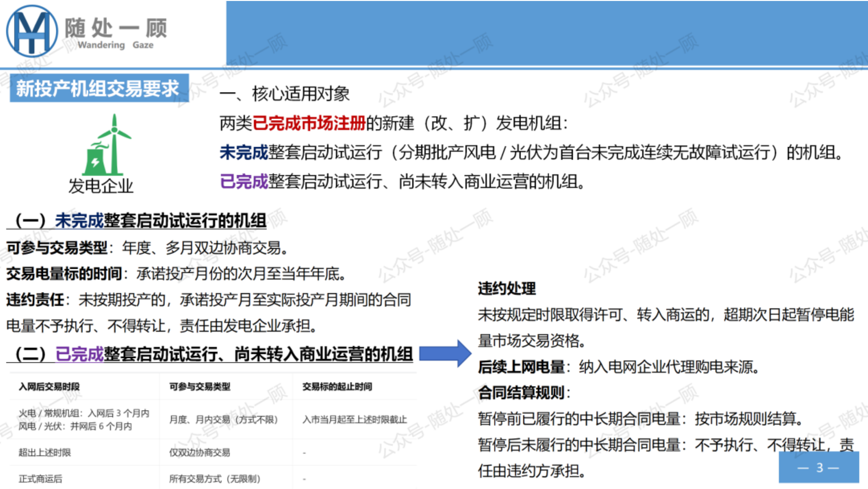This screenshot has width=868, height=489.
Task: Click the page number 3 badge
Action: pos(819,467)
